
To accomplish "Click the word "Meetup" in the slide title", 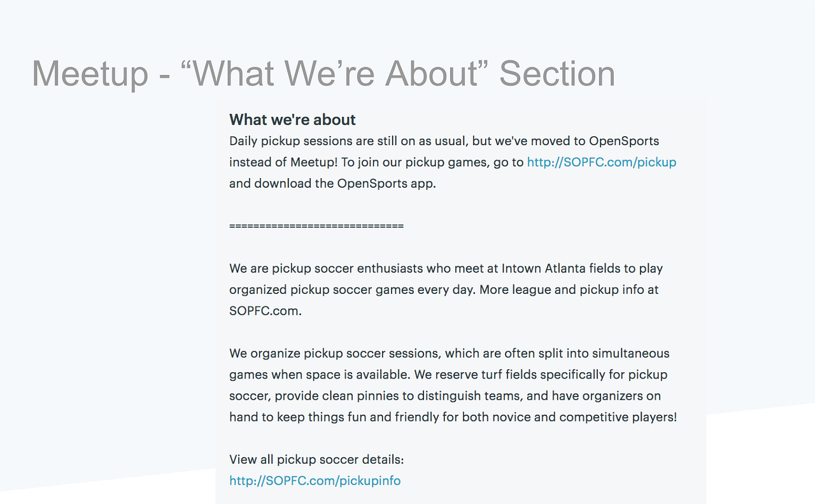I will click(90, 74).
